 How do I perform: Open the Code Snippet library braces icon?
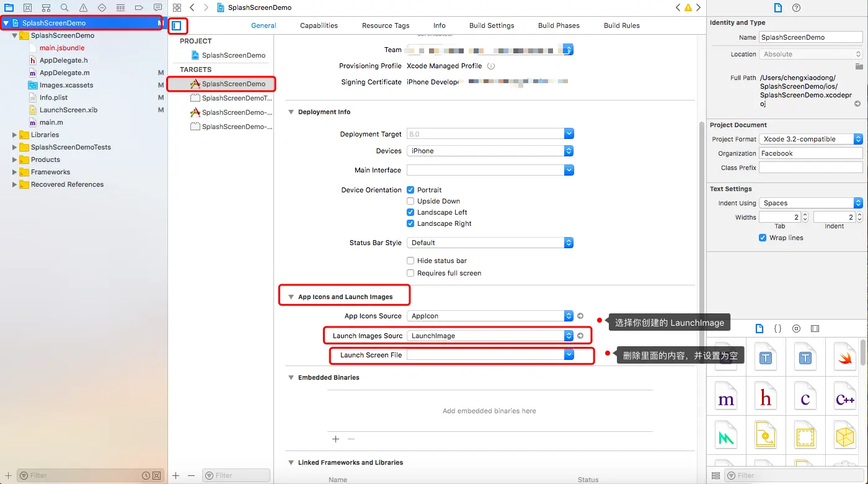tap(778, 328)
